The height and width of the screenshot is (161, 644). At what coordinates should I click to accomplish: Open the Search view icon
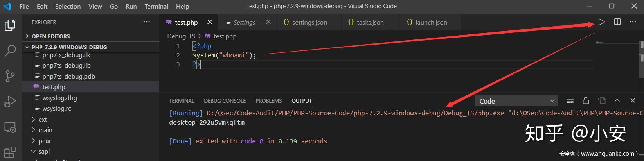pyautogui.click(x=10, y=50)
